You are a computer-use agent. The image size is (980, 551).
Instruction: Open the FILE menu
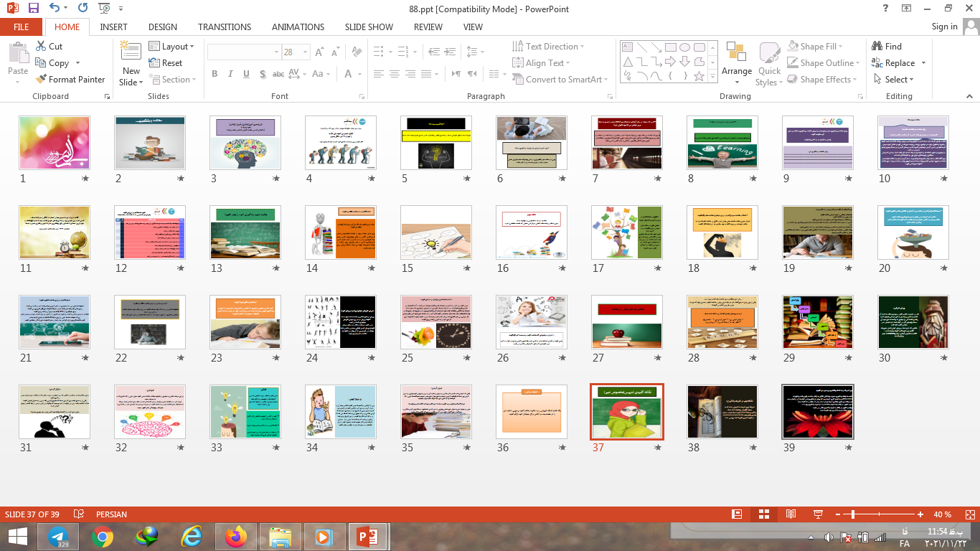point(22,27)
